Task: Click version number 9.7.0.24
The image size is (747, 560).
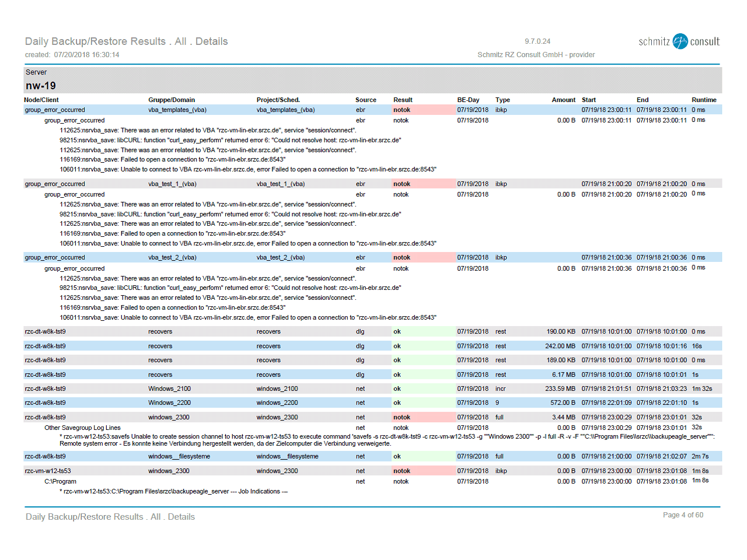Action: pyautogui.click(x=537, y=41)
